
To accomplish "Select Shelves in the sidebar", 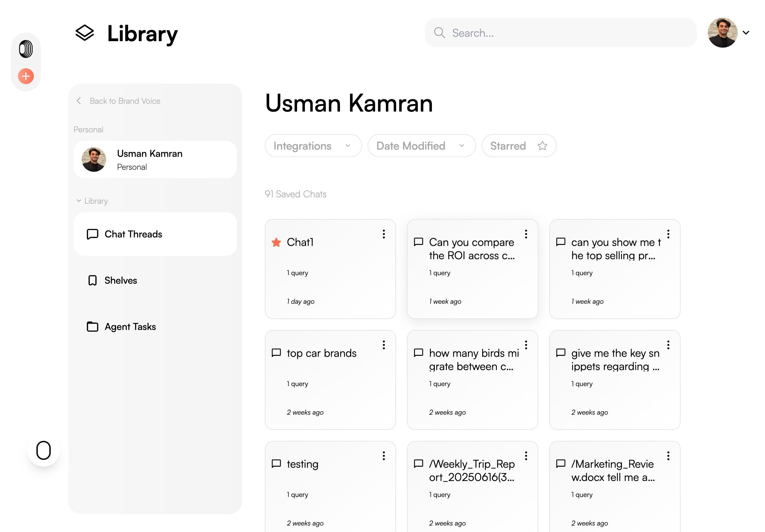I will (121, 280).
